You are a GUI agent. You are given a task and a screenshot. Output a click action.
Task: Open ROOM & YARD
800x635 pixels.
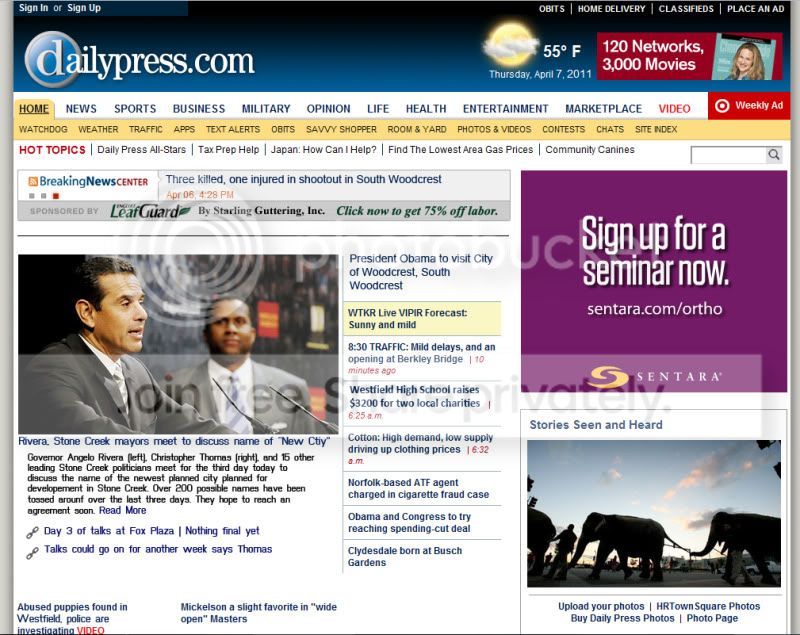coord(417,130)
